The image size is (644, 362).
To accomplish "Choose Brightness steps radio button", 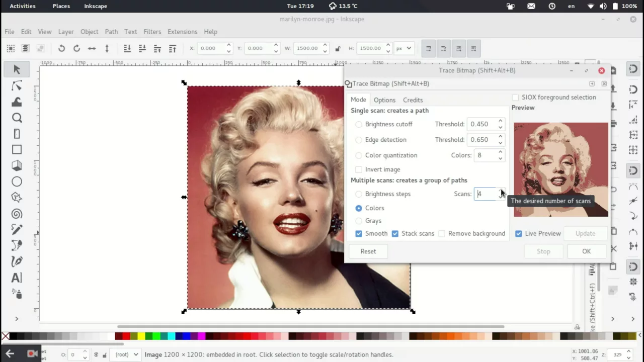I will click(359, 194).
